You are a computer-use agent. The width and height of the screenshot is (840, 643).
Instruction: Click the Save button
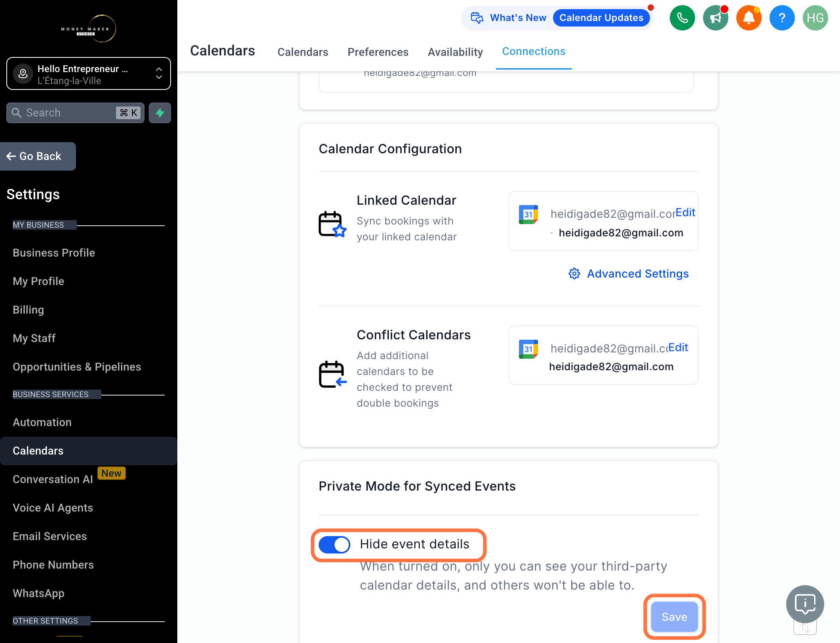point(675,616)
